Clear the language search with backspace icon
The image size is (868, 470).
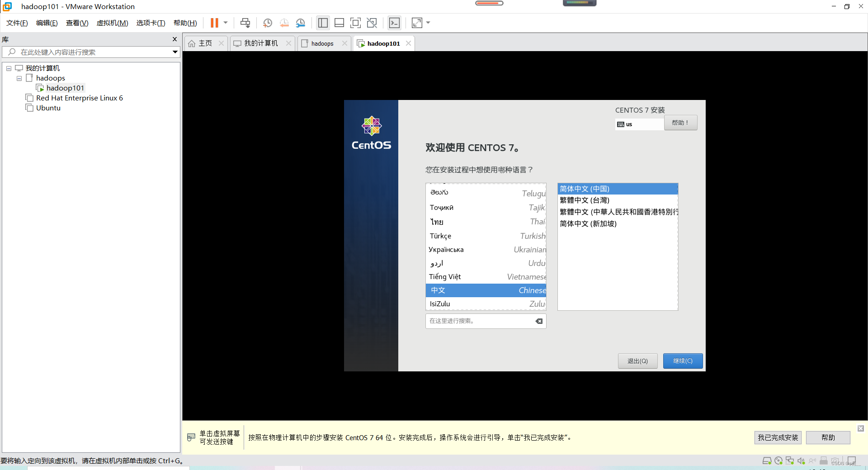539,321
